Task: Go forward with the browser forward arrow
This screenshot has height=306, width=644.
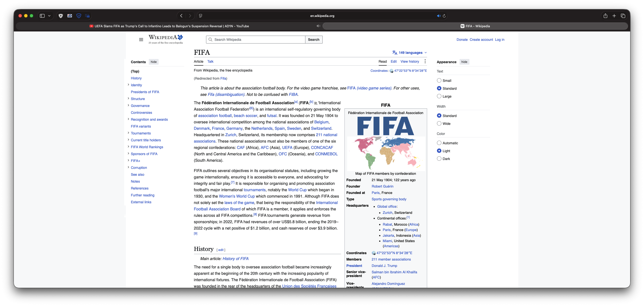Action: point(190,16)
